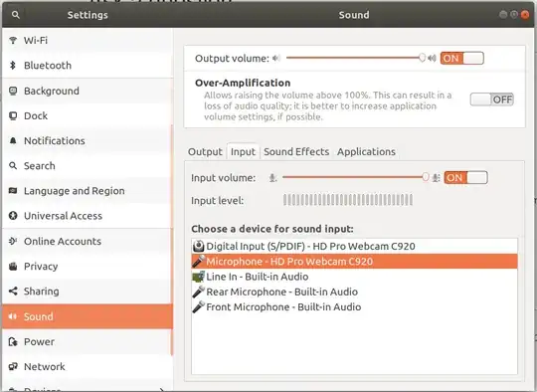Go to Notifications settings
537x392 pixels.
[87, 140]
